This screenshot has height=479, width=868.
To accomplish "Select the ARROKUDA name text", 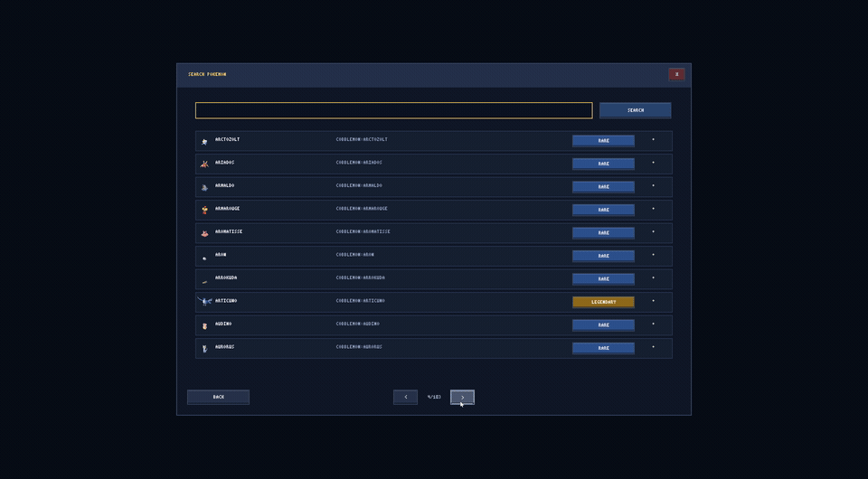I will pyautogui.click(x=226, y=277).
